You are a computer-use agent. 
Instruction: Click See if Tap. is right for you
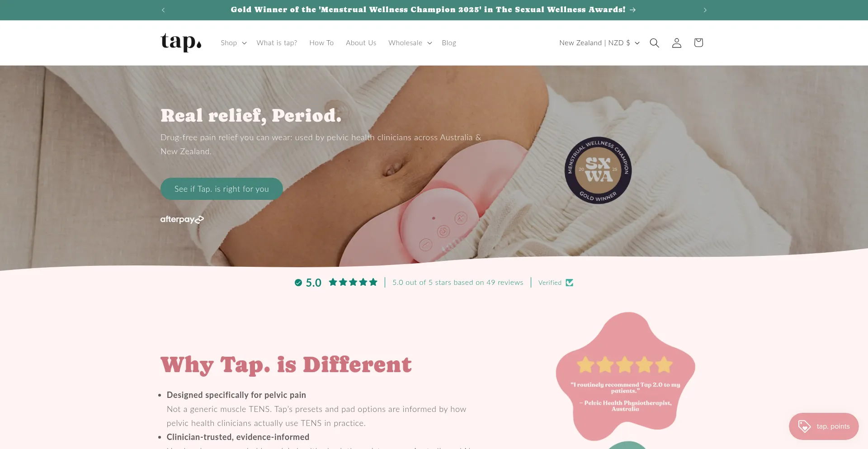(x=222, y=189)
